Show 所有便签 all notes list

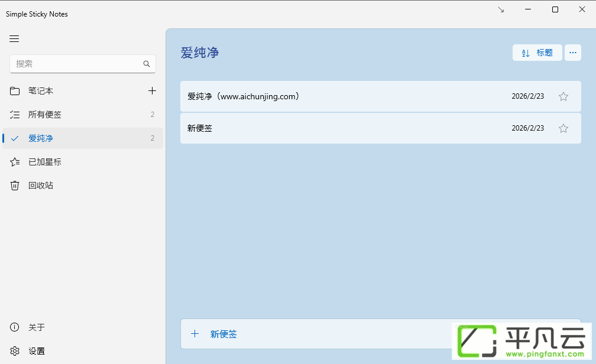(x=83, y=115)
